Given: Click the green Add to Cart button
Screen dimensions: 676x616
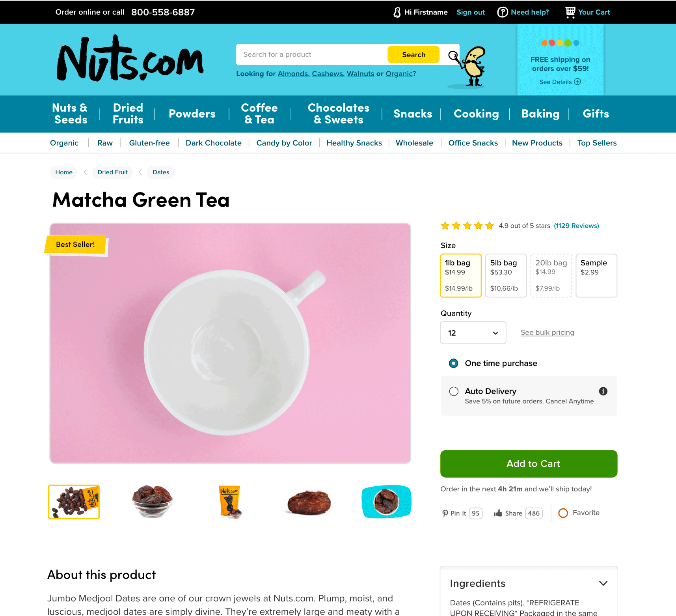Looking at the screenshot, I should (x=529, y=464).
